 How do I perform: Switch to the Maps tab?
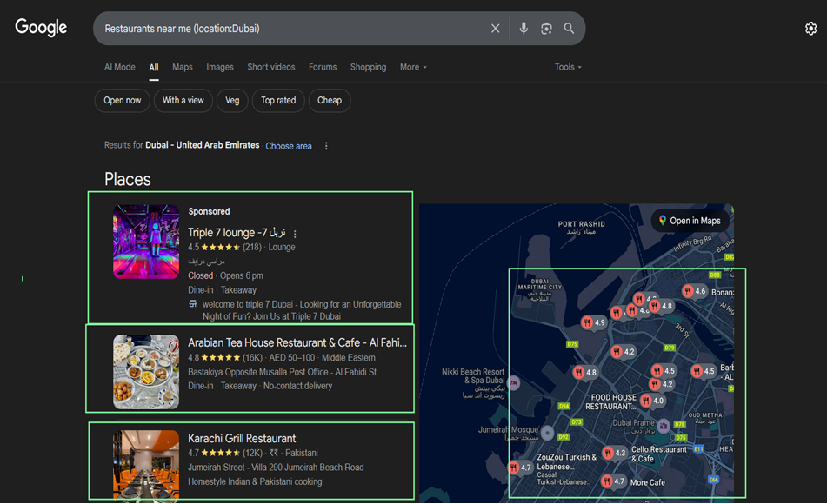point(183,67)
